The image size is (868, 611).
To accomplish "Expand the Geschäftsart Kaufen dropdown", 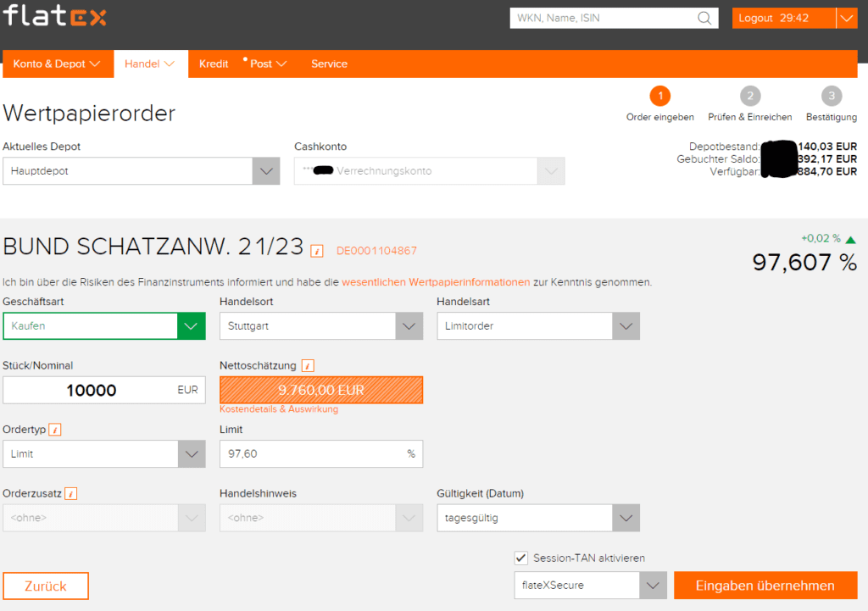I will tap(191, 326).
